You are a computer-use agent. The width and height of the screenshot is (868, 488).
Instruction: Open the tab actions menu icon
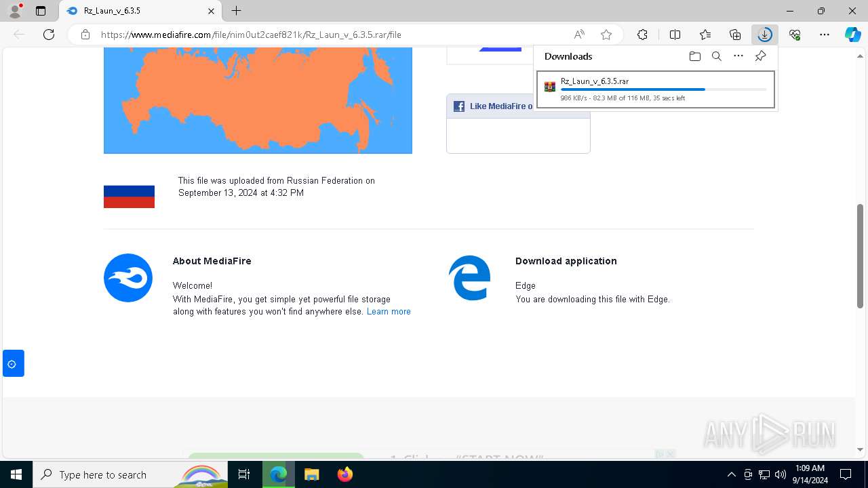[41, 11]
